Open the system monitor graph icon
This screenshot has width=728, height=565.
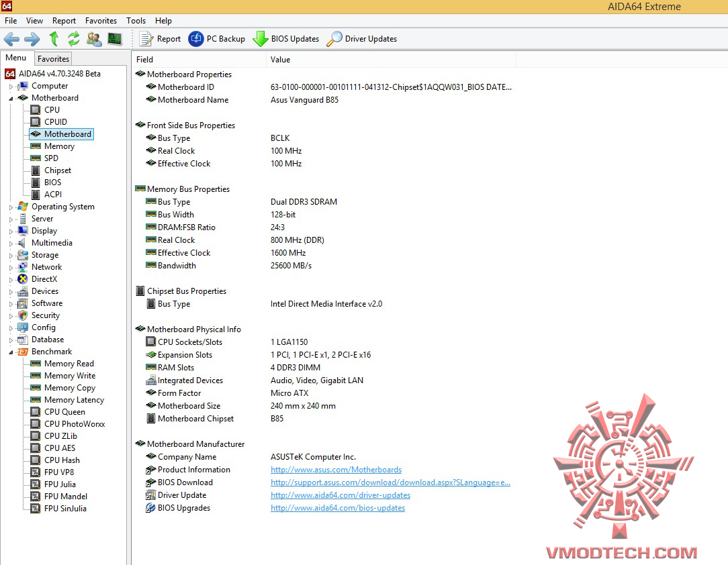115,39
